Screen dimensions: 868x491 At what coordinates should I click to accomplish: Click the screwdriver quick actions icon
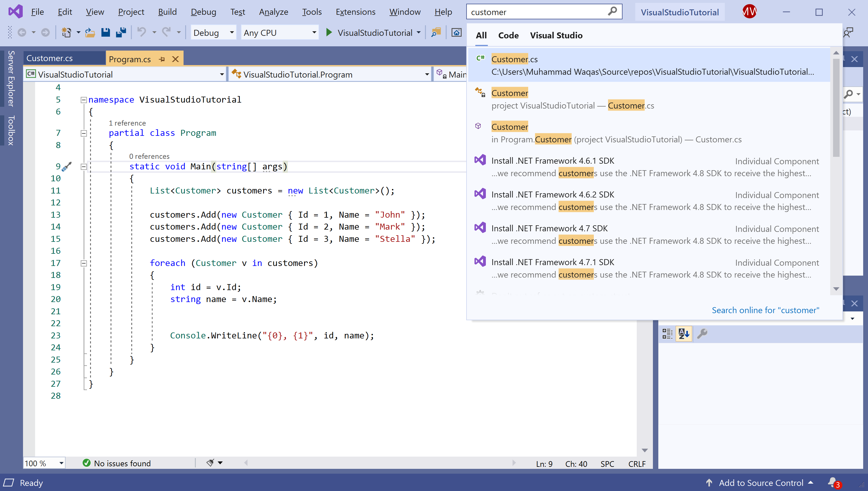click(67, 166)
